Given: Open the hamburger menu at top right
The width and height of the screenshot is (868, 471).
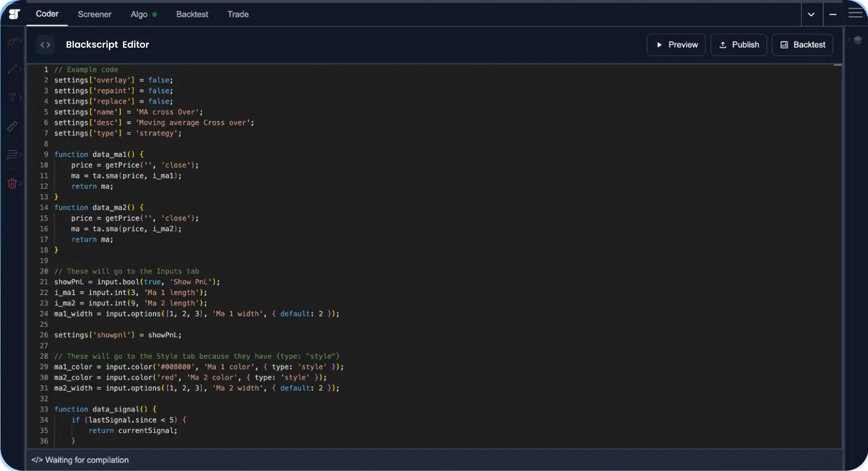Looking at the screenshot, I should 855,14.
